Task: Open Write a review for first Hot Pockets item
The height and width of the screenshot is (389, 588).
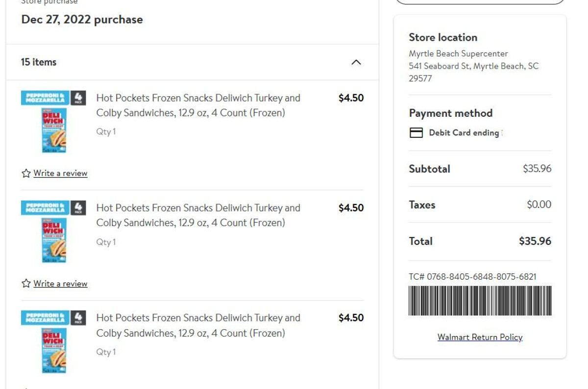Action: [60, 173]
